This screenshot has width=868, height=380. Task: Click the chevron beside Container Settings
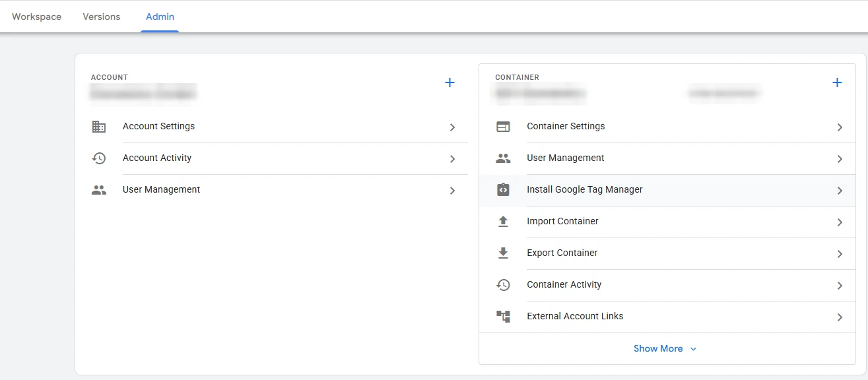(840, 127)
